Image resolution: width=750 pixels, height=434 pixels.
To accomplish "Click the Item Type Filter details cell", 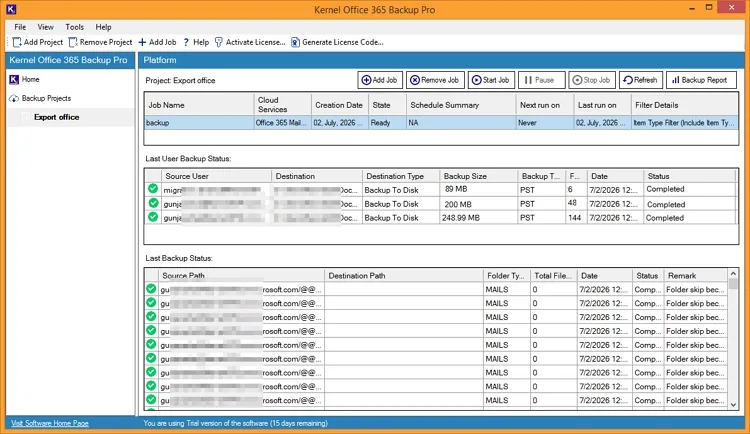I will point(684,123).
